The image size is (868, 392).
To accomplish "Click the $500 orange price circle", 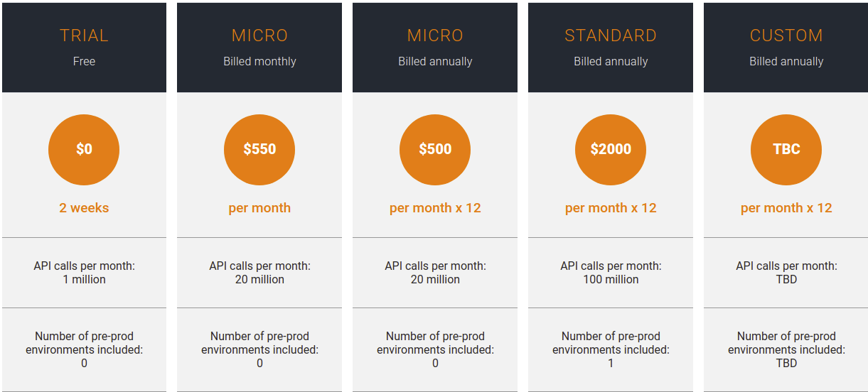I will 435,150.
